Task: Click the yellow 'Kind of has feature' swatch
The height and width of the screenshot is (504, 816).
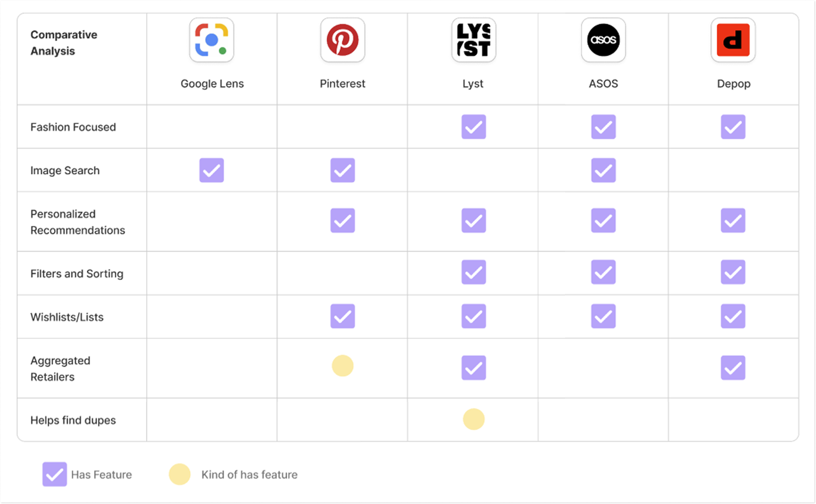Action: pyautogui.click(x=179, y=474)
